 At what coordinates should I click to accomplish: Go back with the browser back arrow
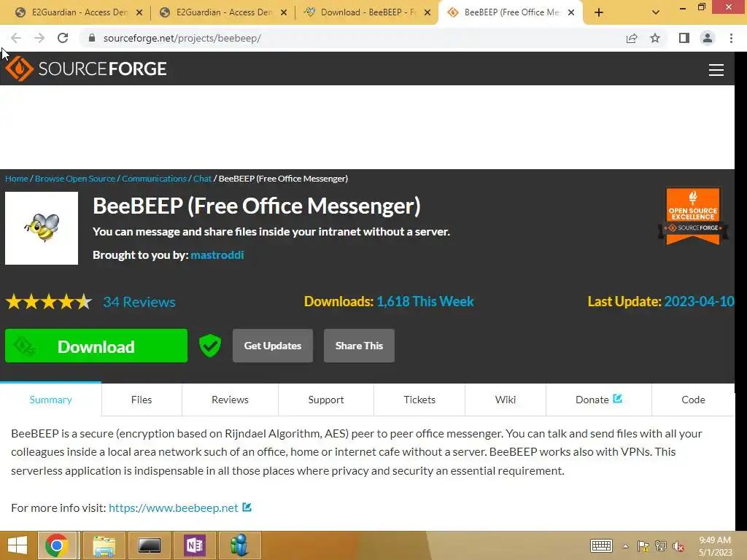point(16,38)
